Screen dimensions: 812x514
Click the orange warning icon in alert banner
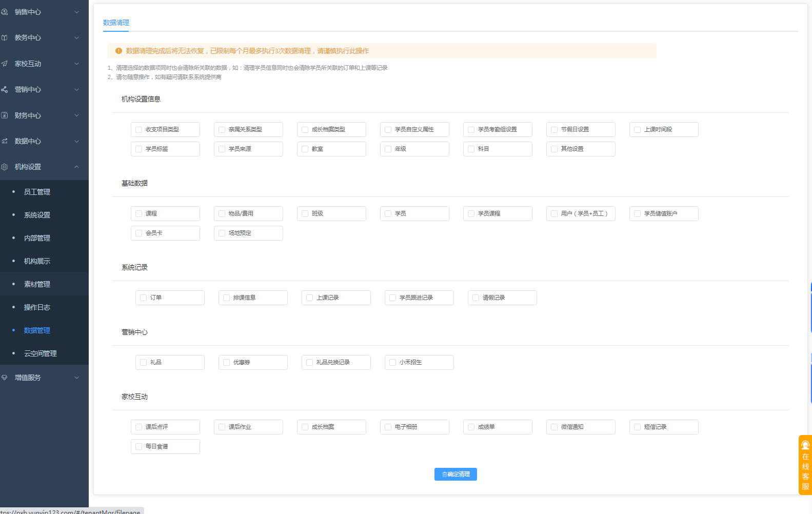(x=118, y=51)
